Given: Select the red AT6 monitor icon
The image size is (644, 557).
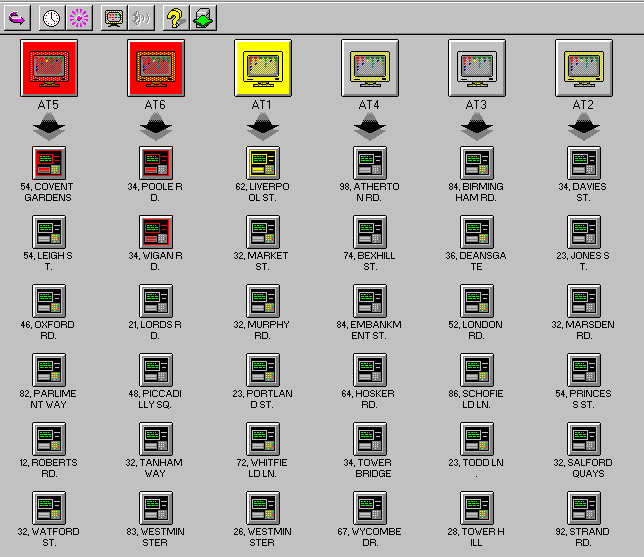Looking at the screenshot, I should (x=156, y=68).
